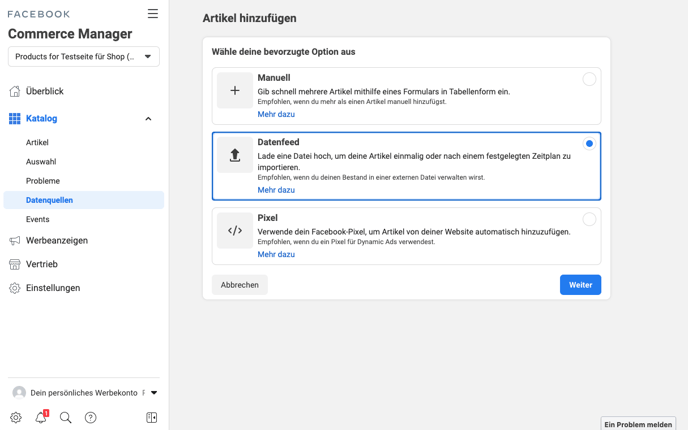Click the upload icon for Datenfeed
688x430 pixels.
235,155
